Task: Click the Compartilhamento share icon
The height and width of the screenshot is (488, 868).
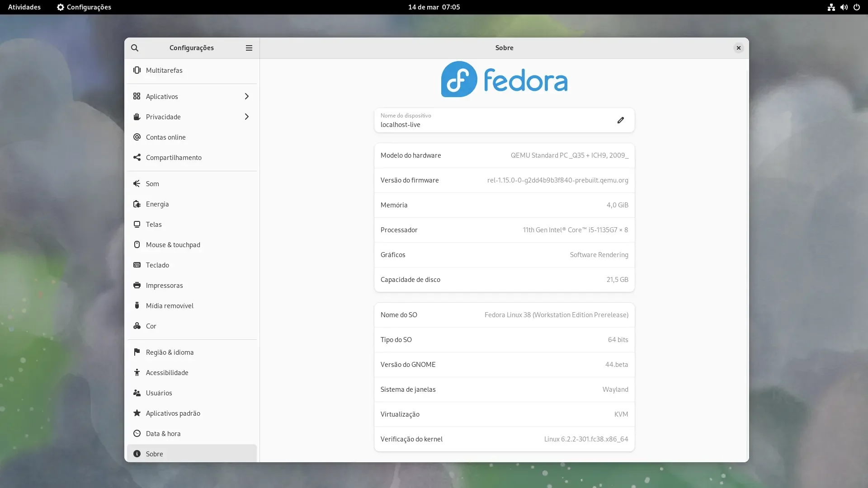Action: pyautogui.click(x=137, y=157)
